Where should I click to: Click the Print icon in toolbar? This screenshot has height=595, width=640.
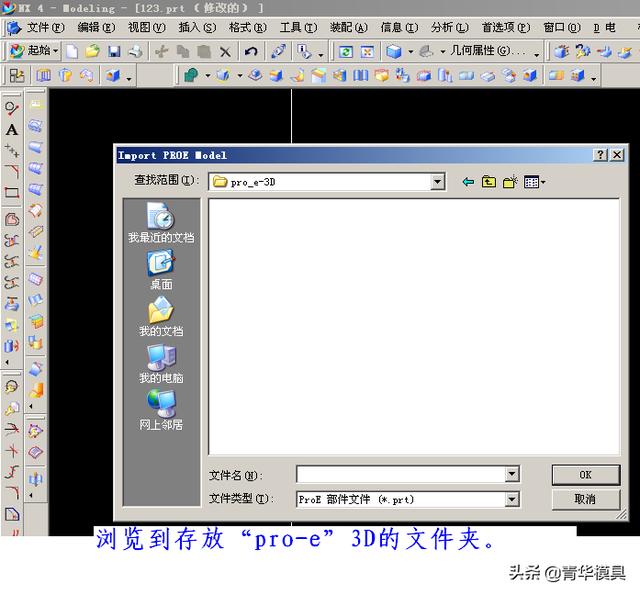[x=136, y=51]
